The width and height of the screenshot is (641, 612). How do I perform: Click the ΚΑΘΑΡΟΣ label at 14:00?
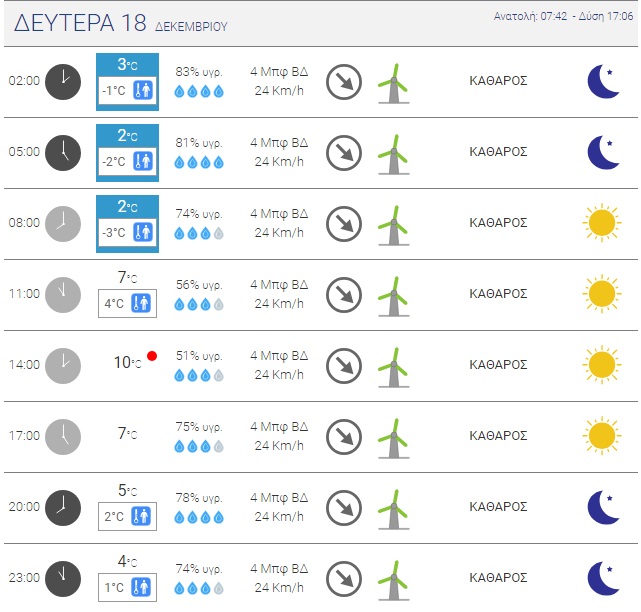[x=498, y=364]
